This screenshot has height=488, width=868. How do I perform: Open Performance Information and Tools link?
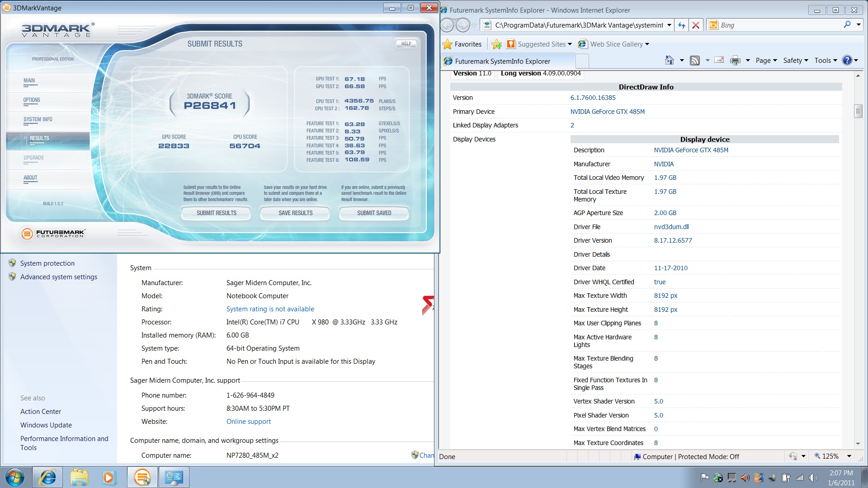coord(64,443)
